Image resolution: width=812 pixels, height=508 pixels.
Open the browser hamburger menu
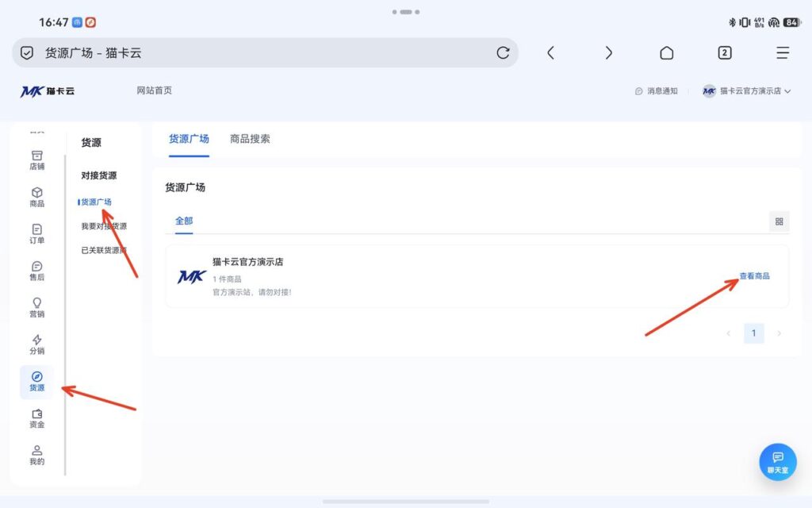click(783, 53)
